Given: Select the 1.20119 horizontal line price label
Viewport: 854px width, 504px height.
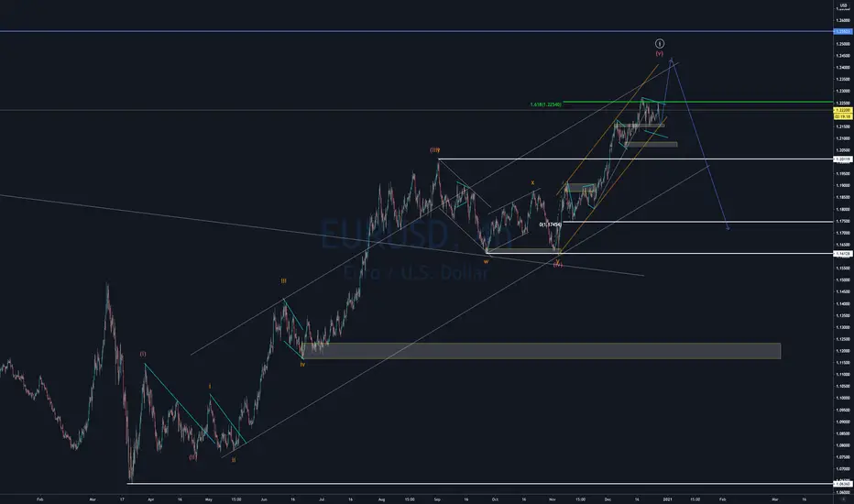Looking at the screenshot, I should coord(843,159).
